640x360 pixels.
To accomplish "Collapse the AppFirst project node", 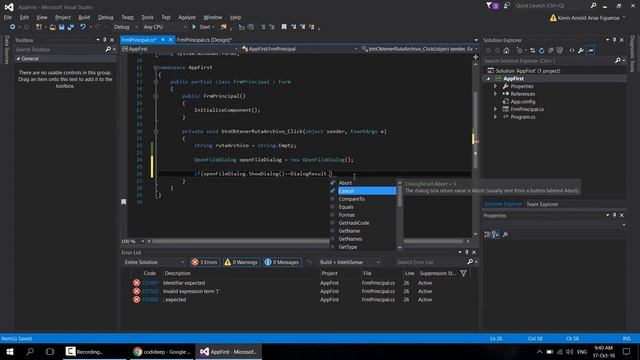I will [x=489, y=78].
